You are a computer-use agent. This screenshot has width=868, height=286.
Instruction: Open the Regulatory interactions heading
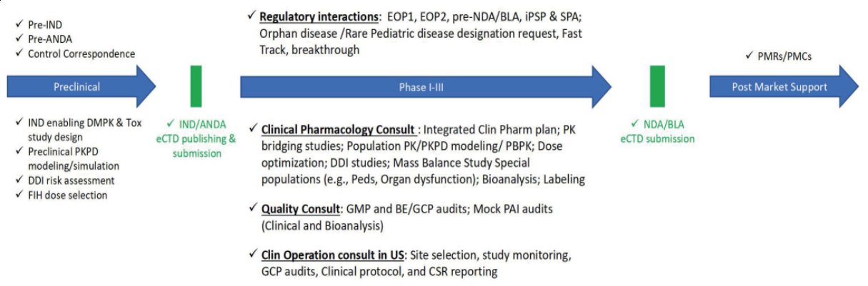319,16
